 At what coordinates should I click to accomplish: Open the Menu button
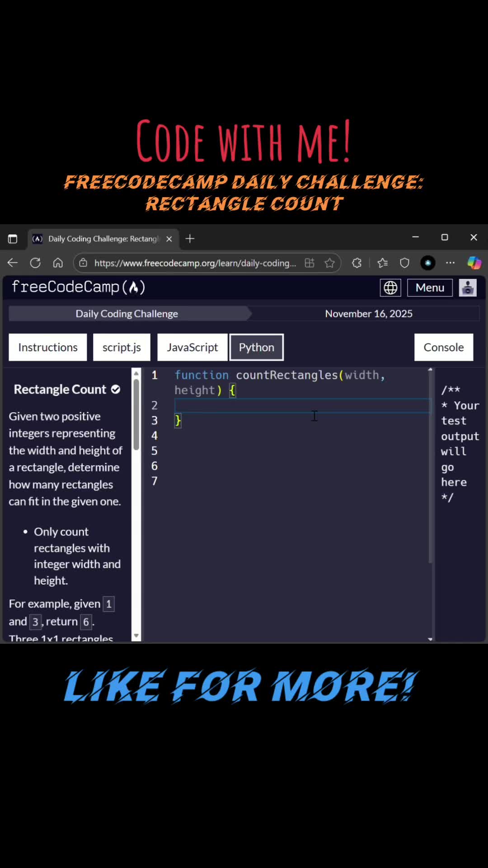pos(430,288)
